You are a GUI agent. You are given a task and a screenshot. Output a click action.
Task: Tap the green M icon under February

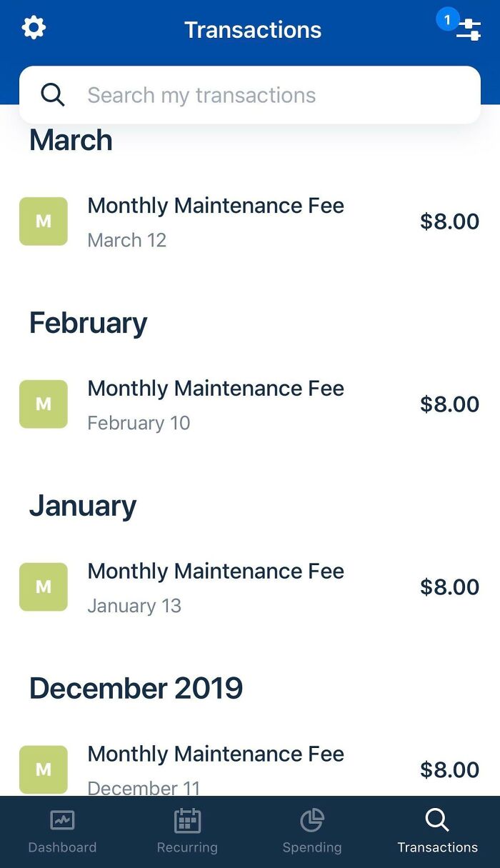pos(44,404)
